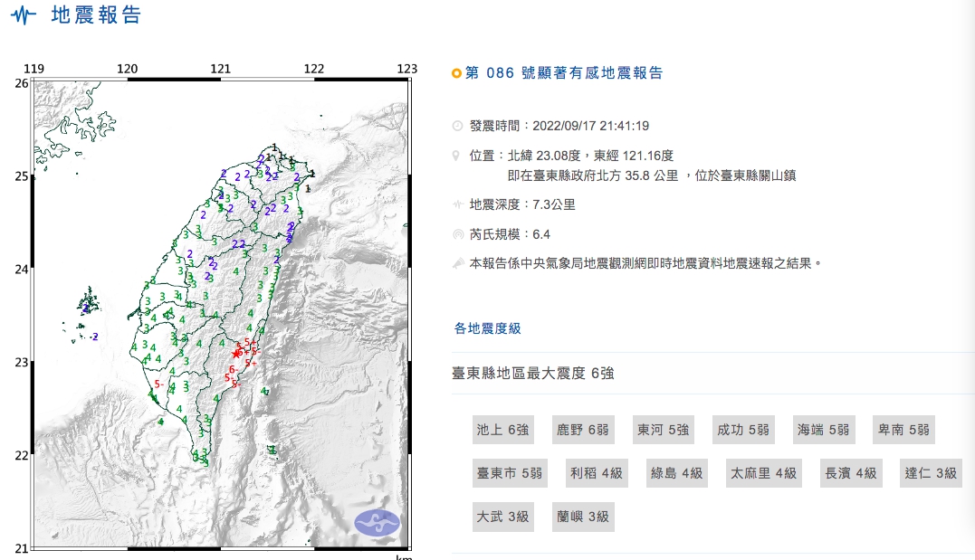Click the note icon before 本報告係中央氣象局
The height and width of the screenshot is (560, 975).
point(457,263)
